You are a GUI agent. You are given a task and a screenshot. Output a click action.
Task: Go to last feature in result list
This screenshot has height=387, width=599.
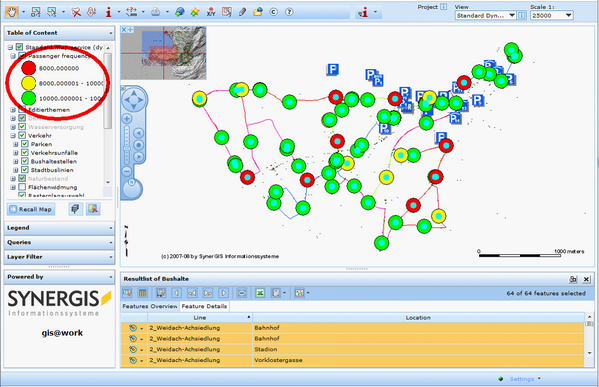click(x=224, y=293)
